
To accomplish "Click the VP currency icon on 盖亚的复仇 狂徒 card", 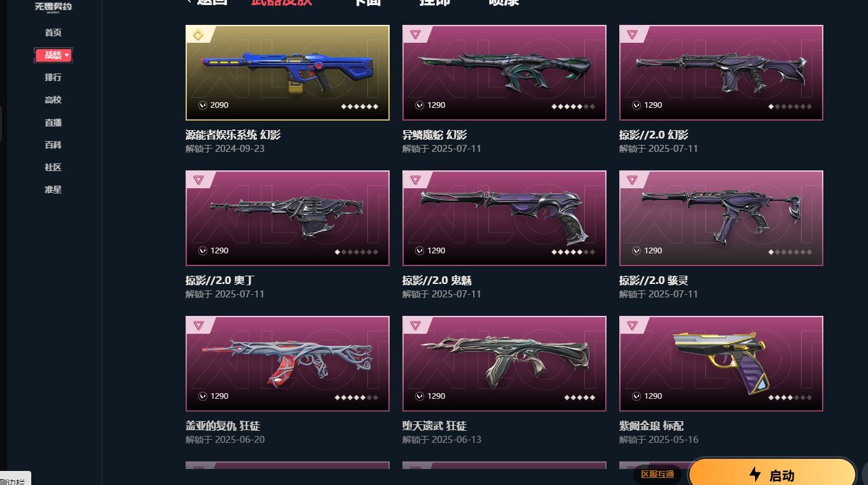I will 203,396.
